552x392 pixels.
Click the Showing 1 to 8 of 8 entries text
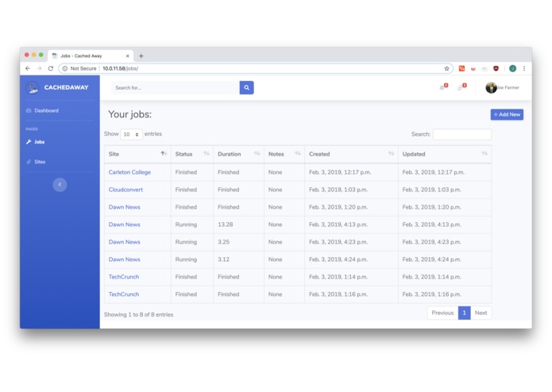click(x=139, y=315)
